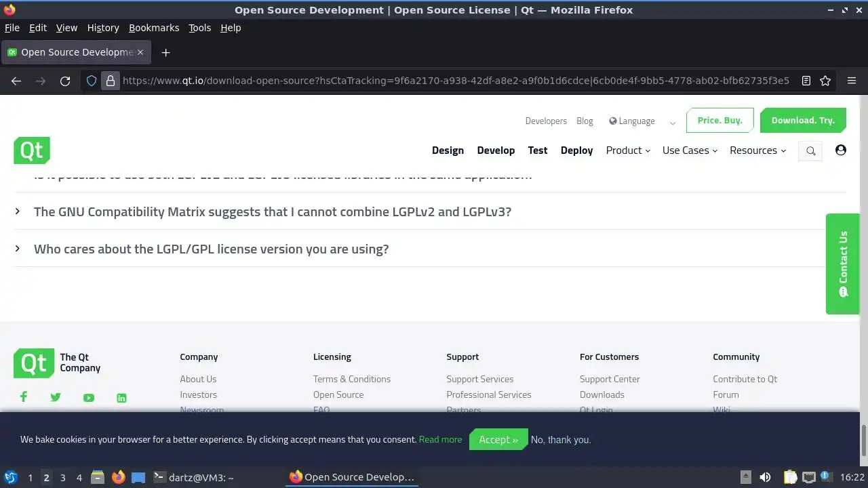Open the Help menu
This screenshot has width=868, height=488.
coord(231,28)
